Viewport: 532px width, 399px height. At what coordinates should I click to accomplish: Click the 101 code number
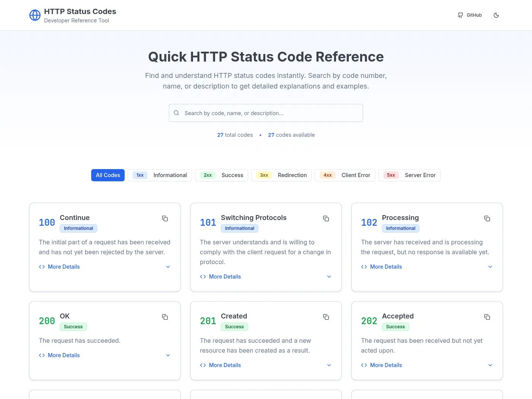point(208,223)
